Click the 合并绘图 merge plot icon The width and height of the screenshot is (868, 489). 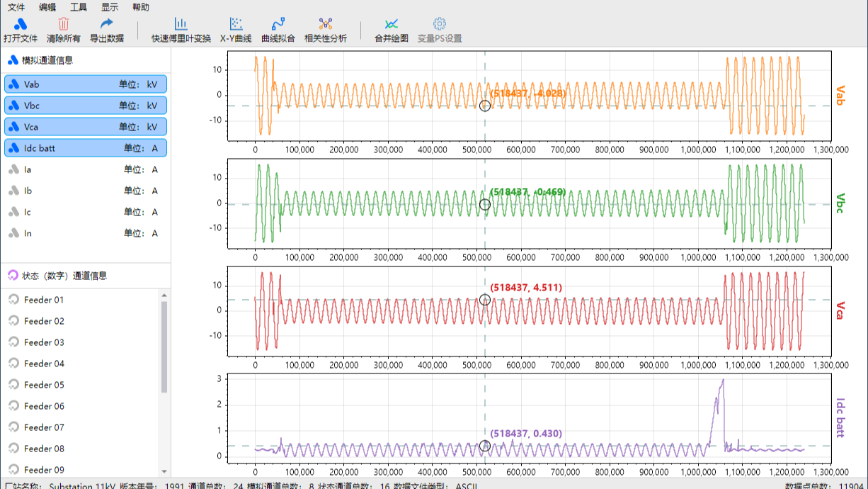392,24
